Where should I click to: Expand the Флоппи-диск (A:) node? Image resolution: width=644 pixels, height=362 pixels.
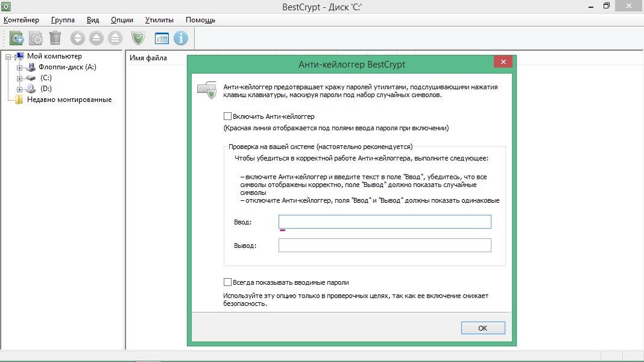[19, 68]
